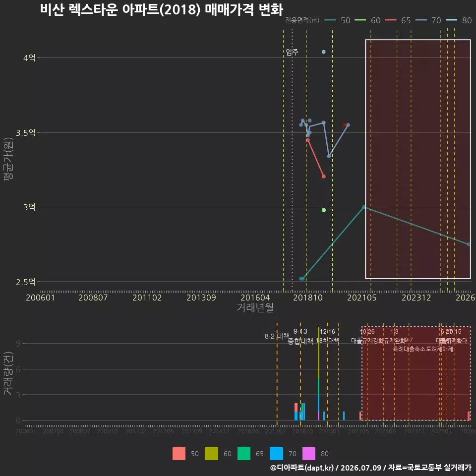This screenshot has width=476, height=476.
Task: Click the 1·3 annotation label
Action: [x=394, y=332]
